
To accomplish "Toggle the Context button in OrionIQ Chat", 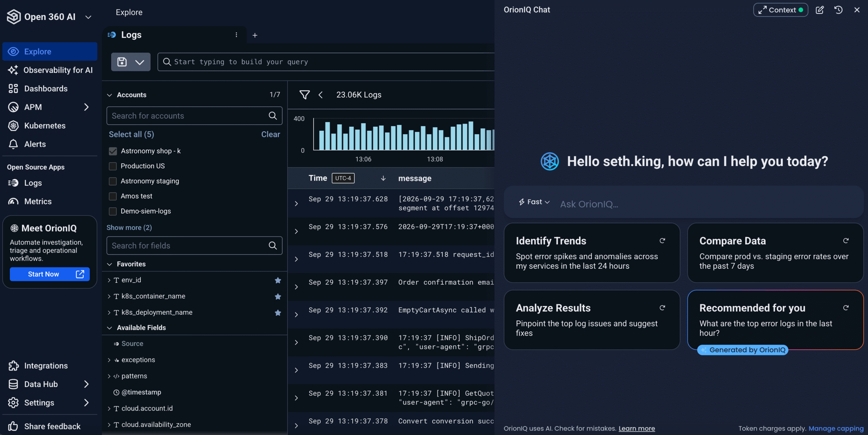I will [x=781, y=10].
